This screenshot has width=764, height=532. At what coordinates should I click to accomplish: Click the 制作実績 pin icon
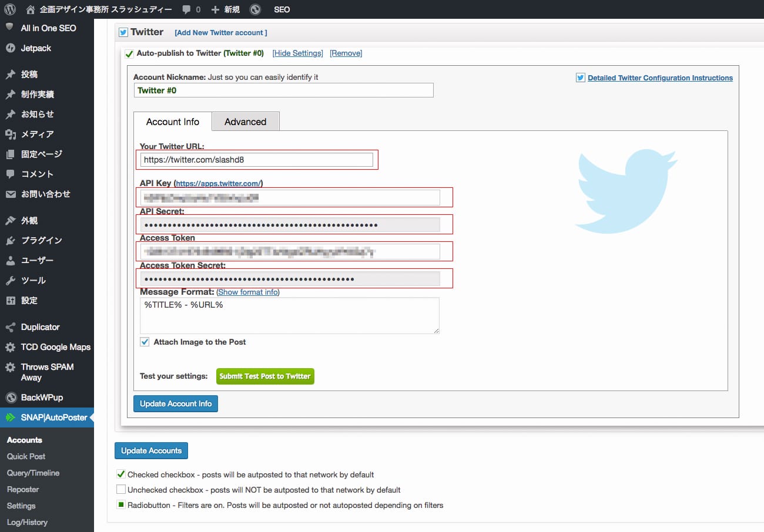tap(10, 95)
